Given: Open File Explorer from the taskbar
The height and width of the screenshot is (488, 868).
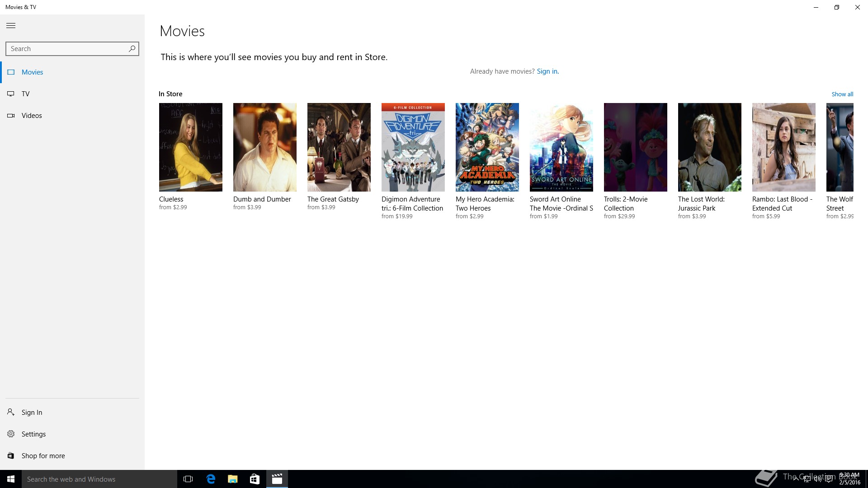Looking at the screenshot, I should (233, 479).
